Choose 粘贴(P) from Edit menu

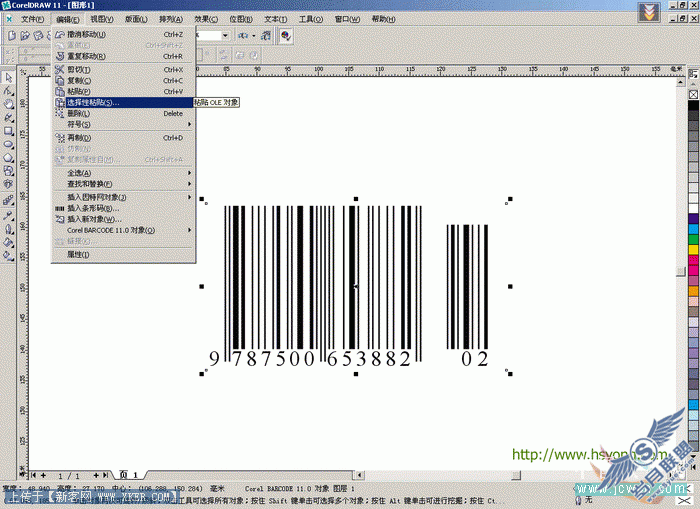click(x=123, y=92)
